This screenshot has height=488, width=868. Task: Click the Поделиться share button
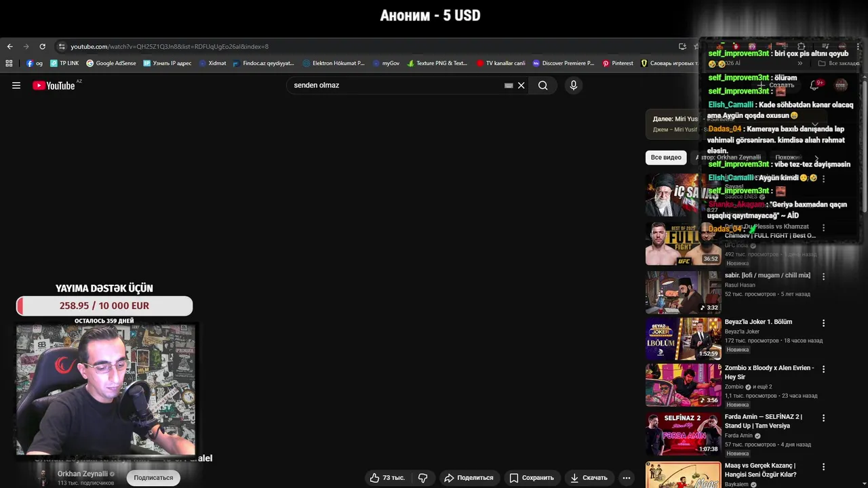469,478
